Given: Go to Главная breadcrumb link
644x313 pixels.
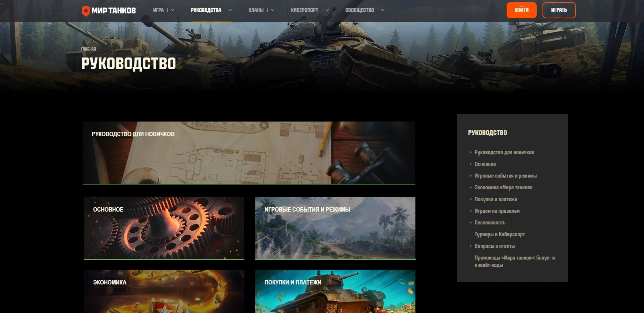Looking at the screenshot, I should [89, 49].
